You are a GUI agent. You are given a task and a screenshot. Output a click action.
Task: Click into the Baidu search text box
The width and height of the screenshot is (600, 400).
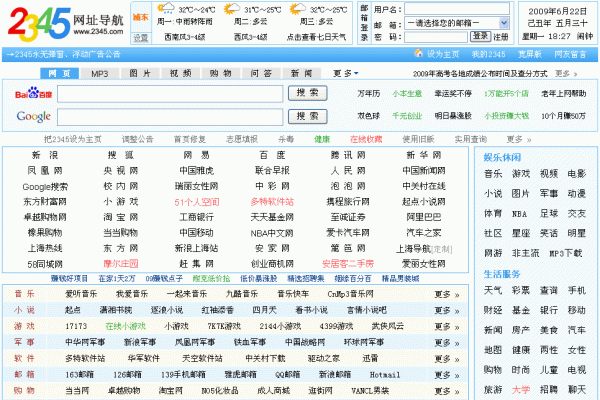[x=170, y=92]
